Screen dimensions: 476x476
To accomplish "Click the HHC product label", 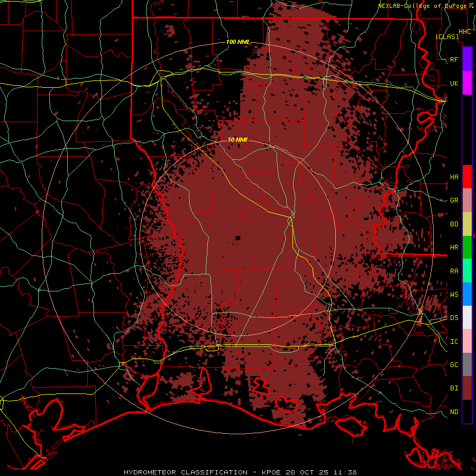I will tap(464, 32).
